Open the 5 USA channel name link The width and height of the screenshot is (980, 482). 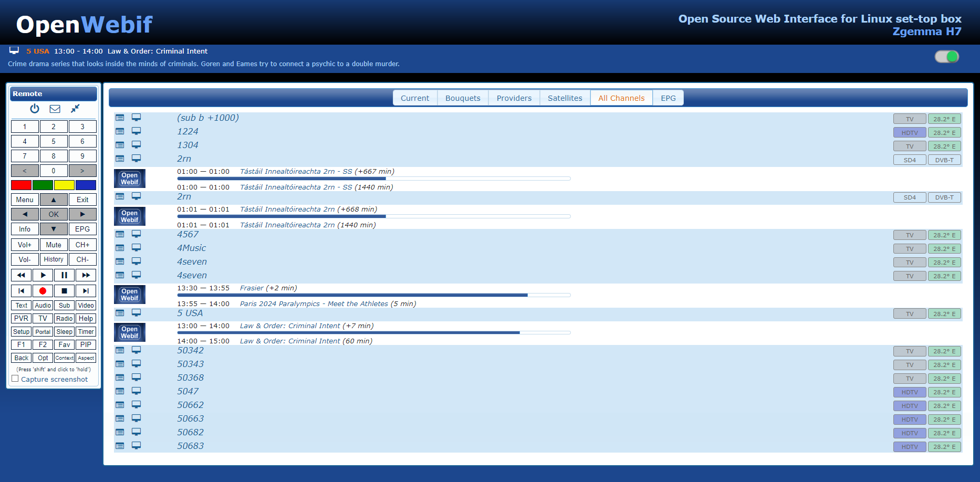tap(190, 313)
